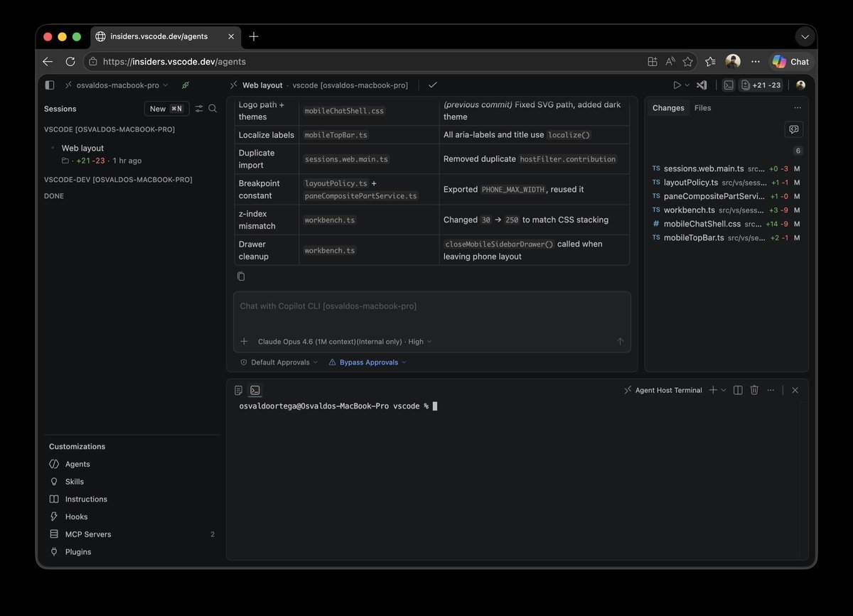Open sessions.web.main.ts in changes list
The height and width of the screenshot is (616, 853).
click(726, 169)
